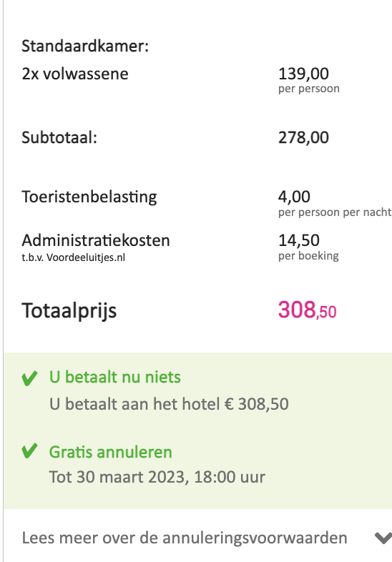
Task: Click the '2x volwassene' line
Action: tap(75, 74)
